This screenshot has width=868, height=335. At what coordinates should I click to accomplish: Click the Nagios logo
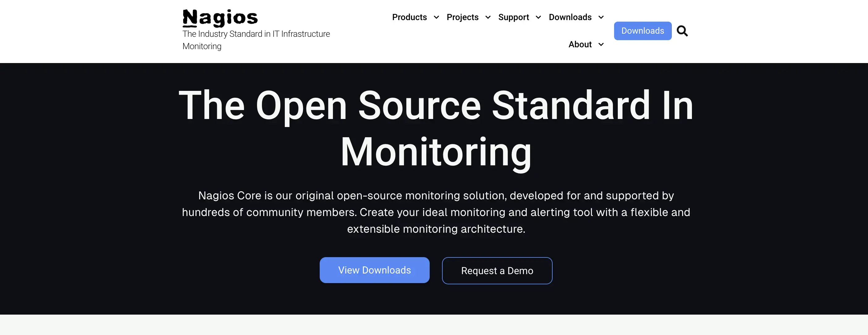click(220, 18)
